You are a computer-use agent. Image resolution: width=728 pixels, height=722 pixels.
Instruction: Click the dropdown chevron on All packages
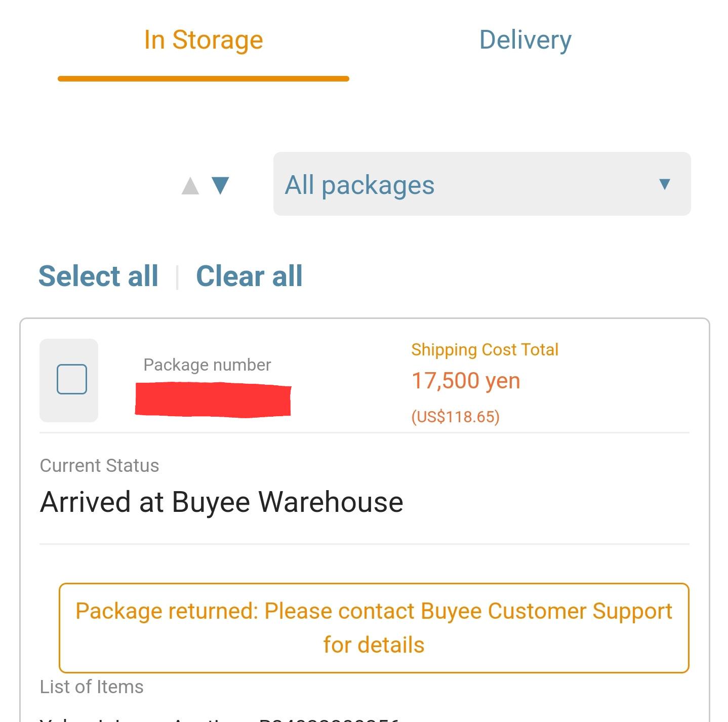click(664, 185)
